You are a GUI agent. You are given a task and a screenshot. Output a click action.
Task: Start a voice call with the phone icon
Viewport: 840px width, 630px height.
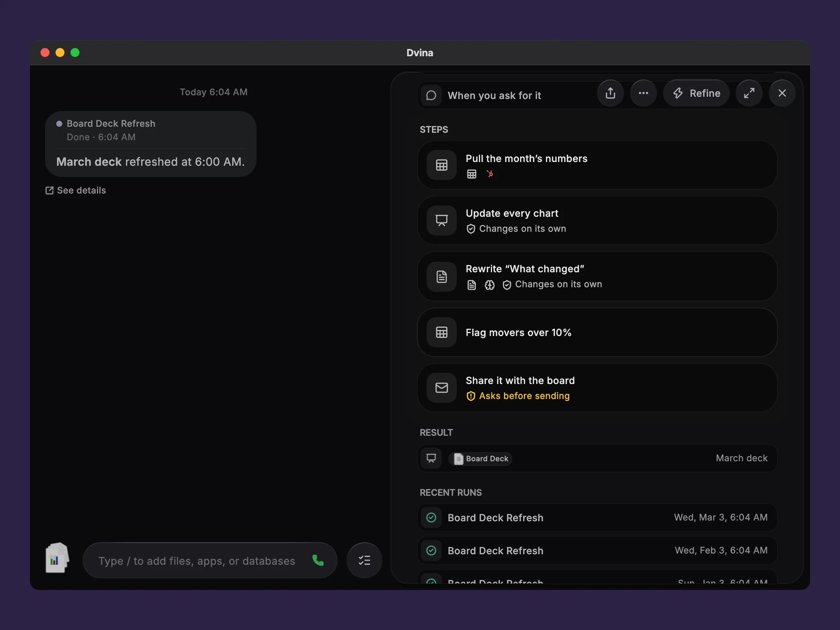(318, 561)
